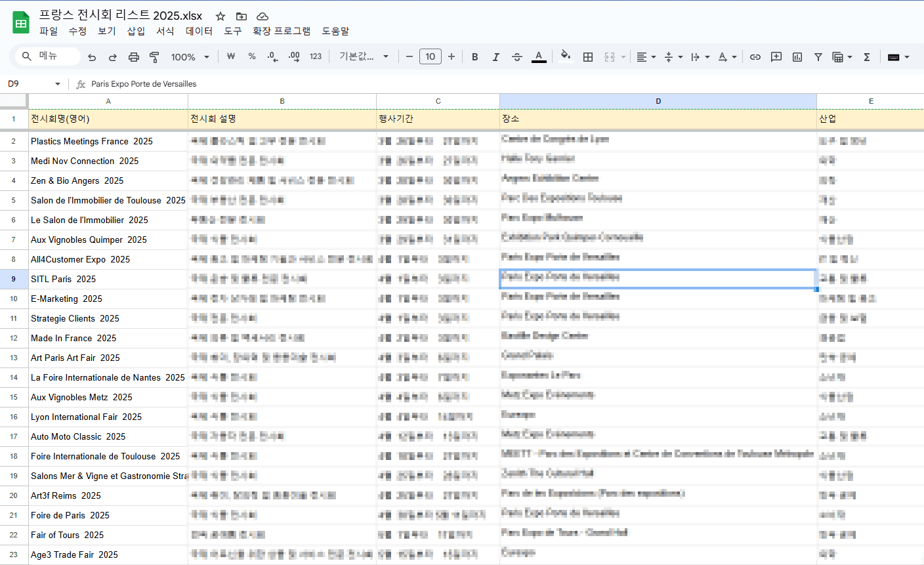Create a filter
Image resolution: width=924 pixels, height=565 pixels.
[818, 57]
